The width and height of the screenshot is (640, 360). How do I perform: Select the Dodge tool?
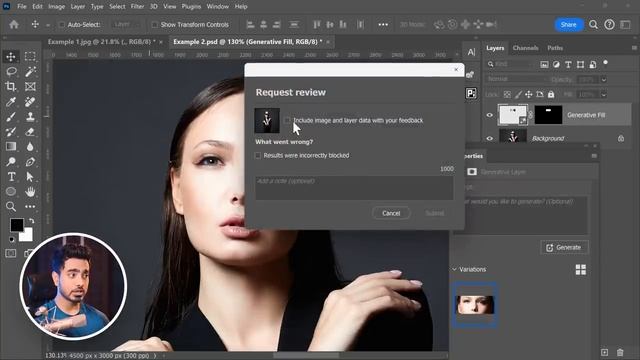pyautogui.click(x=11, y=162)
